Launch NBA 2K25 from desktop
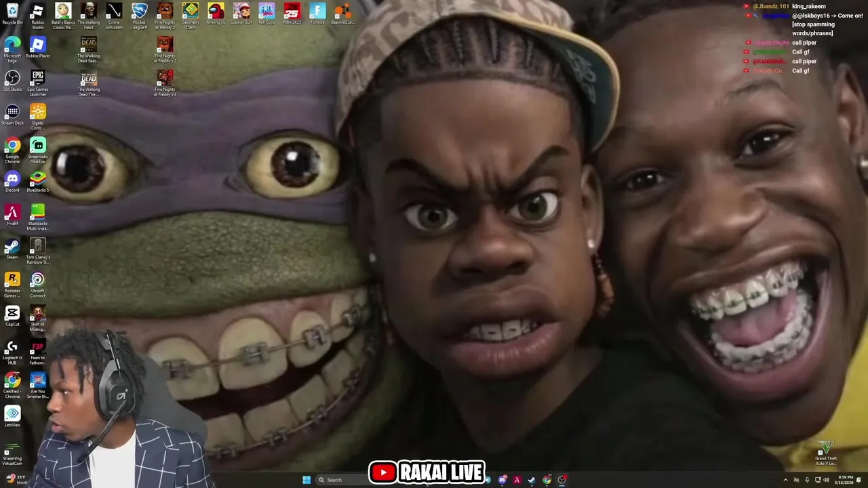Screen dimensions: 868x488 (x=292, y=15)
